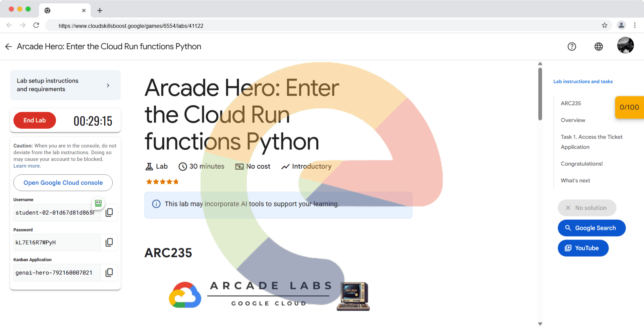Click the back arrow beside lab title
The image size is (644, 327).
click(9, 47)
